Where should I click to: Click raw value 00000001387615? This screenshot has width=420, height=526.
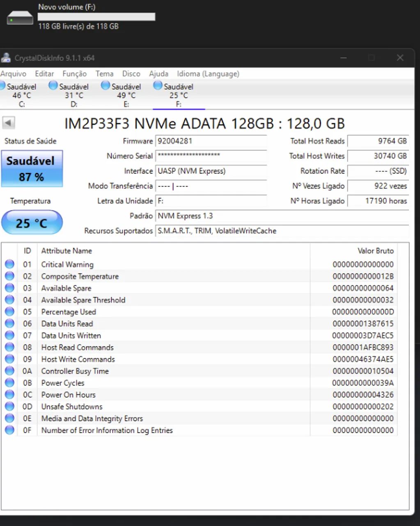[363, 324]
